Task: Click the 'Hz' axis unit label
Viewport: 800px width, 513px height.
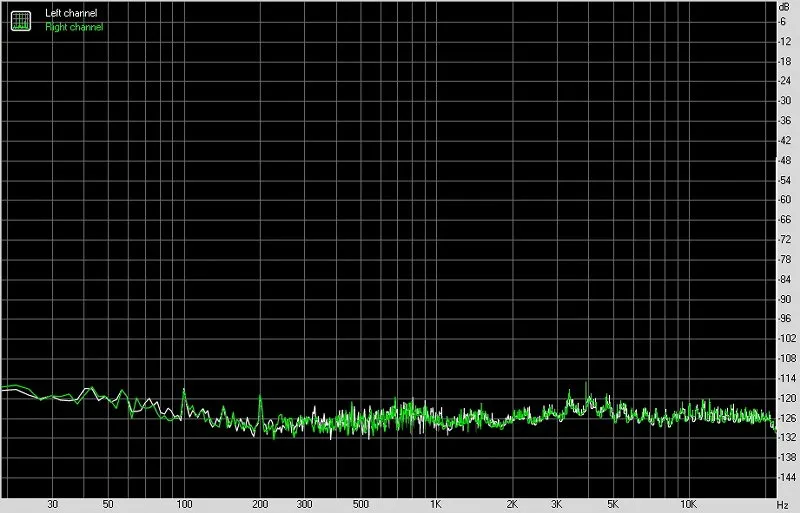Action: (783, 504)
